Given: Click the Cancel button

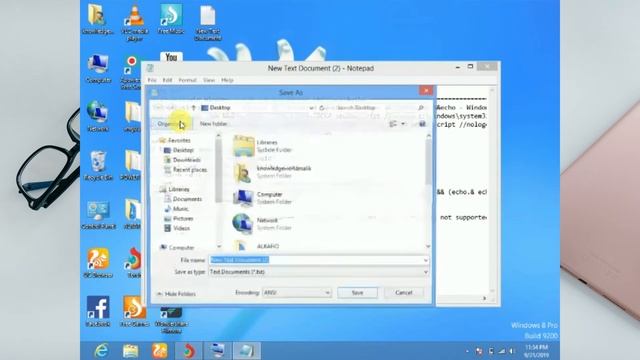Looking at the screenshot, I should (404, 293).
